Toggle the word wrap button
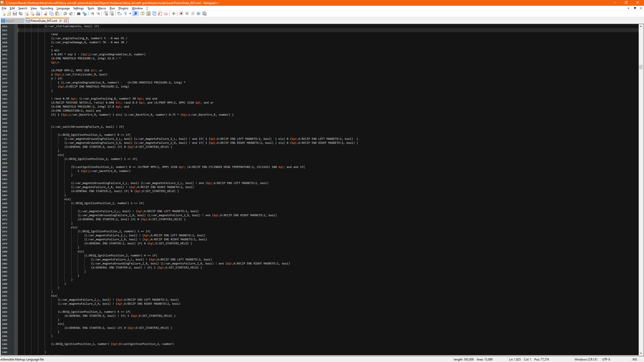This screenshot has width=644, height=362. tap(119, 14)
